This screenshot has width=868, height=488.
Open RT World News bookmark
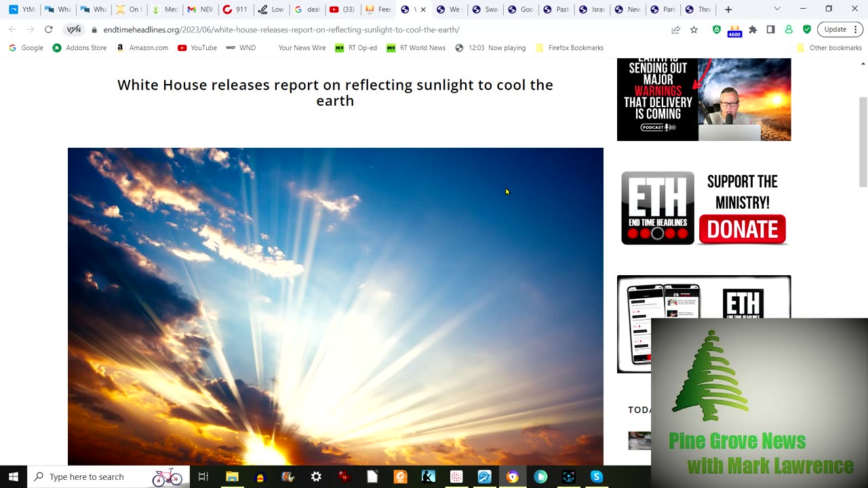coord(416,47)
